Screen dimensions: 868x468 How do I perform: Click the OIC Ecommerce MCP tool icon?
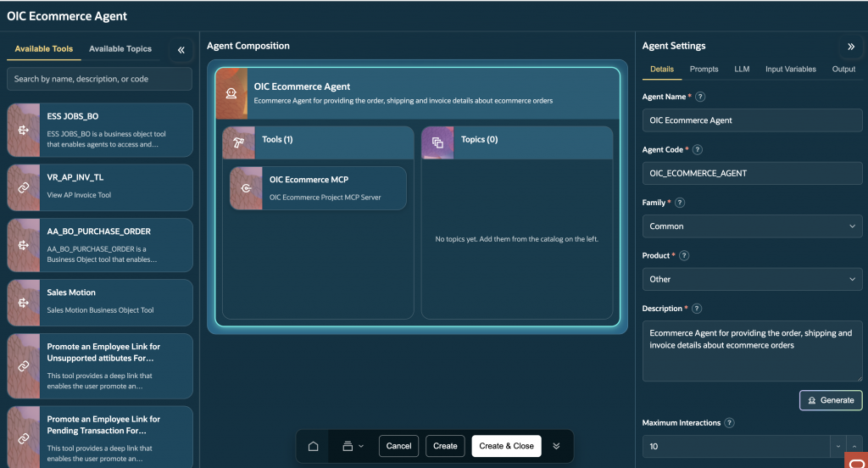tap(247, 188)
